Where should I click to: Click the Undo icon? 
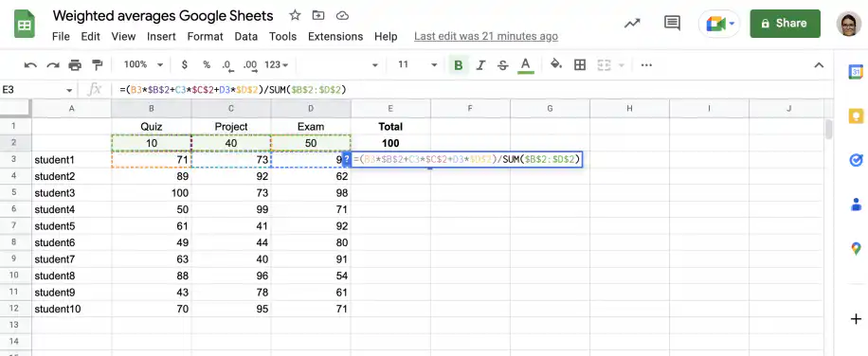30,65
